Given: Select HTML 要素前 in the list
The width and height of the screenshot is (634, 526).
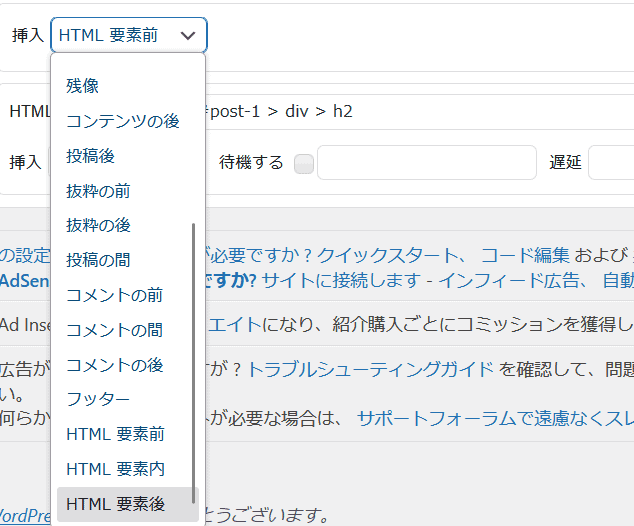Looking at the screenshot, I should pyautogui.click(x=115, y=434).
